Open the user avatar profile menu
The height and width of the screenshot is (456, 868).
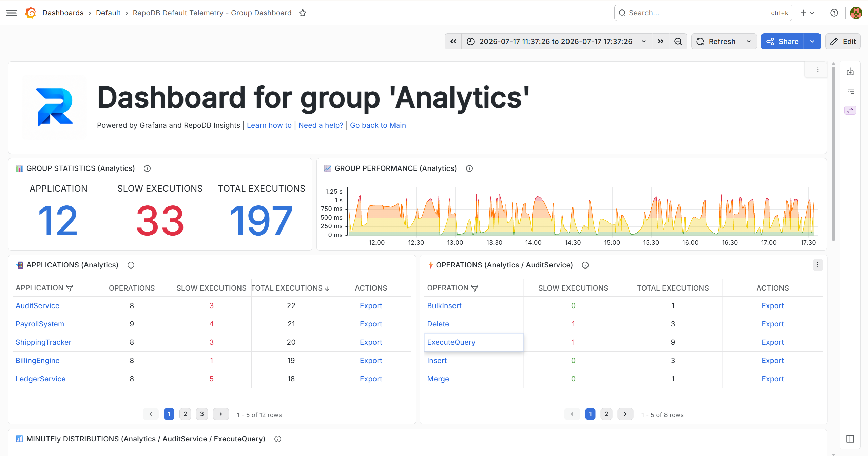point(856,13)
